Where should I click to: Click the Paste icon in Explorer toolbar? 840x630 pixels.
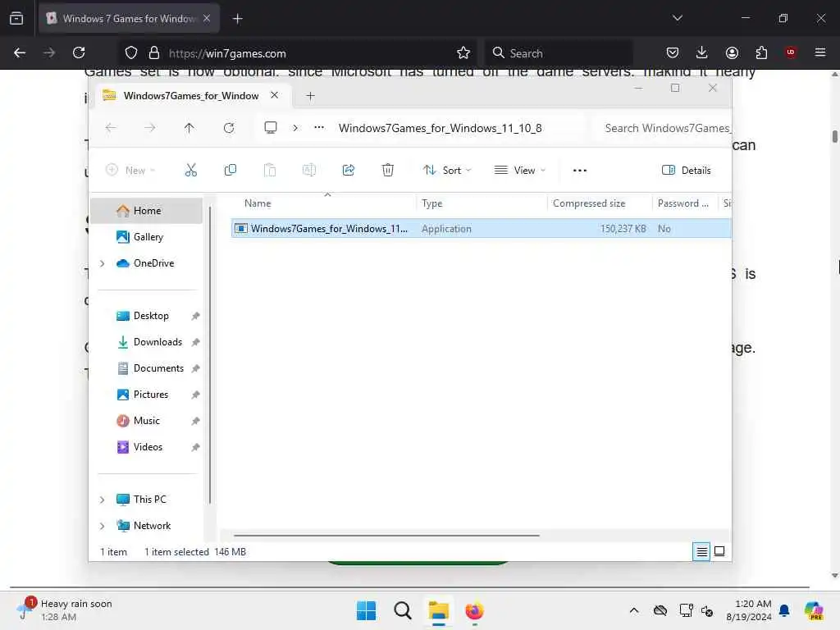pyautogui.click(x=269, y=171)
